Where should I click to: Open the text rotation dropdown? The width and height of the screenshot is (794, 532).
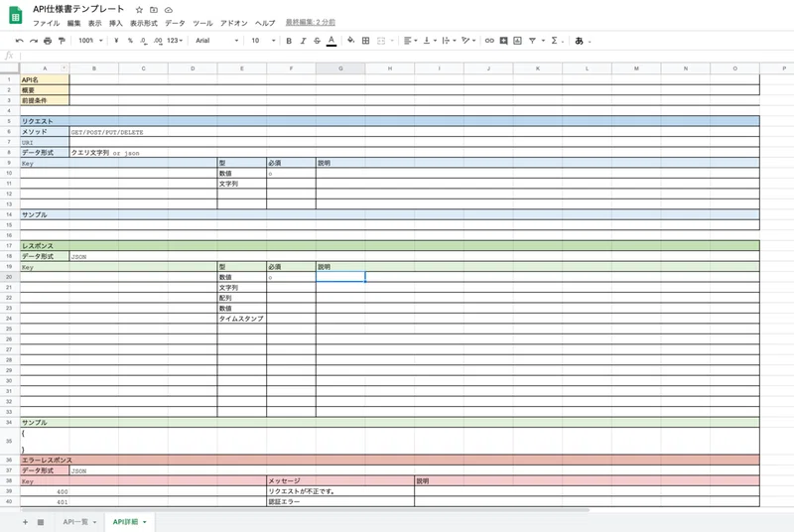[468, 41]
